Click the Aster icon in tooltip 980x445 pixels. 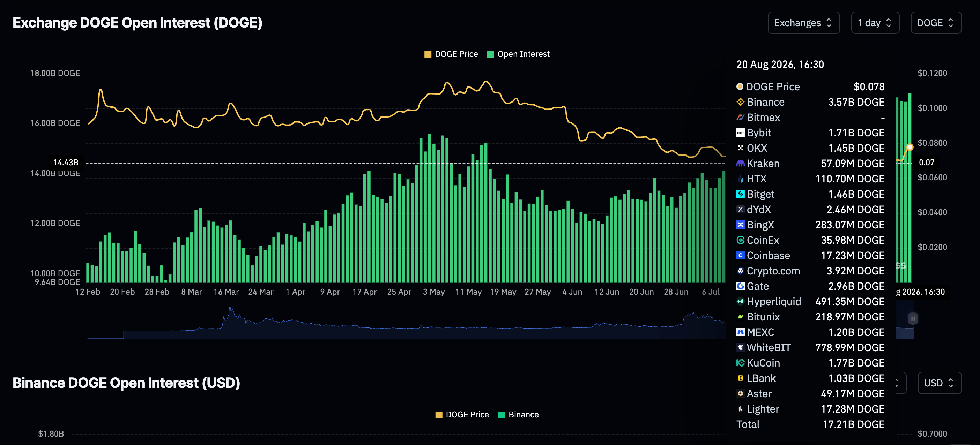740,394
